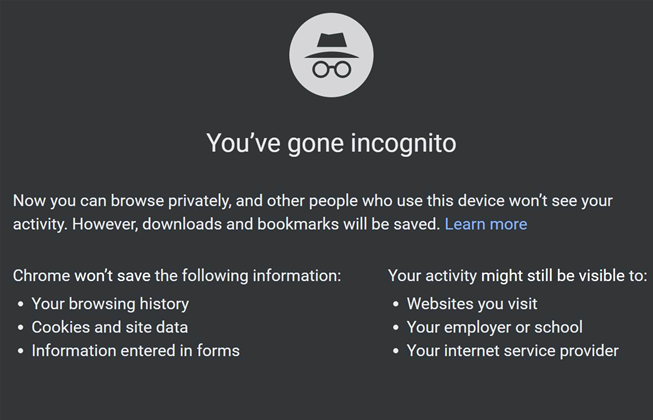The height and width of the screenshot is (420, 653).
Task: Open the Learn more link
Action: [x=485, y=224]
